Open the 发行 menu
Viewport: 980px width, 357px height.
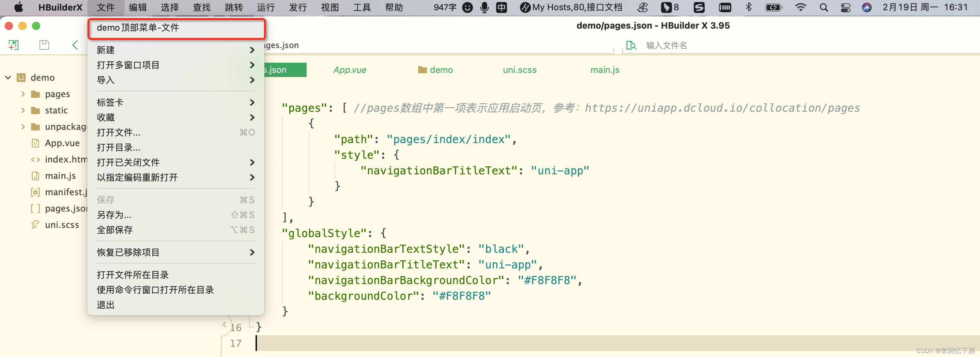pyautogui.click(x=298, y=7)
